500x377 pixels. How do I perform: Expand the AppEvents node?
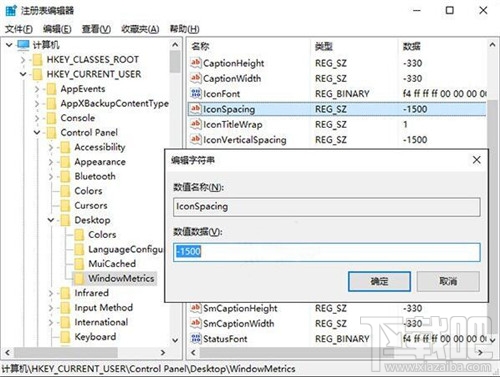37,89
